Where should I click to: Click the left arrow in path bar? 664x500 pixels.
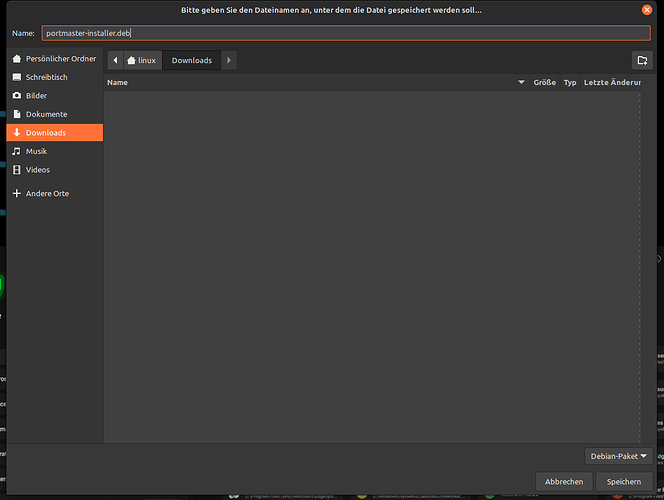tap(115, 60)
